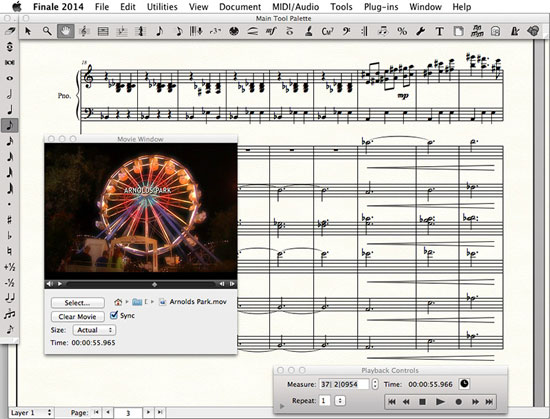The height and width of the screenshot is (419, 550).
Task: Click the movie playback scrubber bar
Action: (140, 284)
